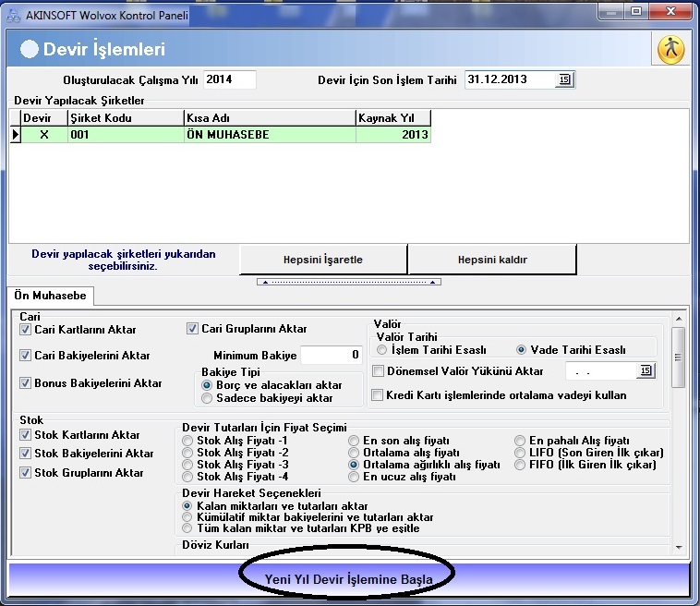
Task: Enable Dönemsel Valör Yükünü Aktar
Action: [378, 371]
